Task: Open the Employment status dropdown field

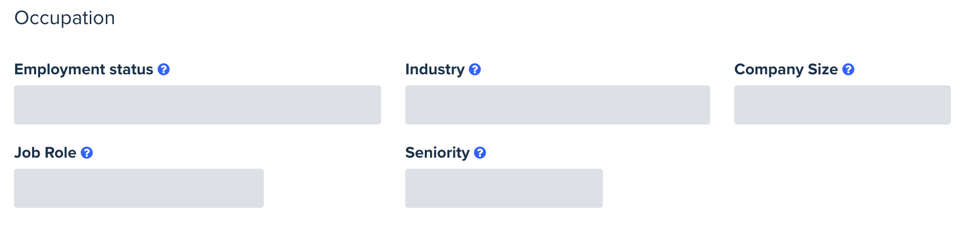Action: [x=198, y=105]
